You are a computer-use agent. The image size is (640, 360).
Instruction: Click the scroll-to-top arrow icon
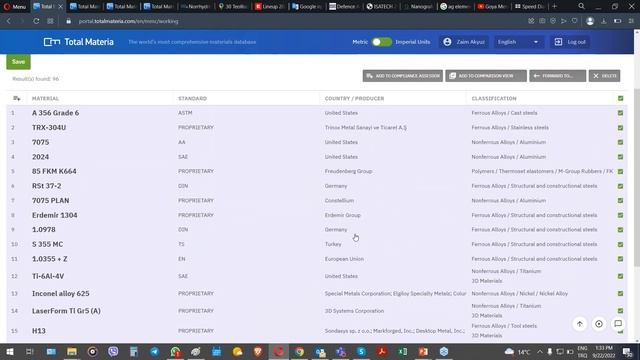click(580, 324)
